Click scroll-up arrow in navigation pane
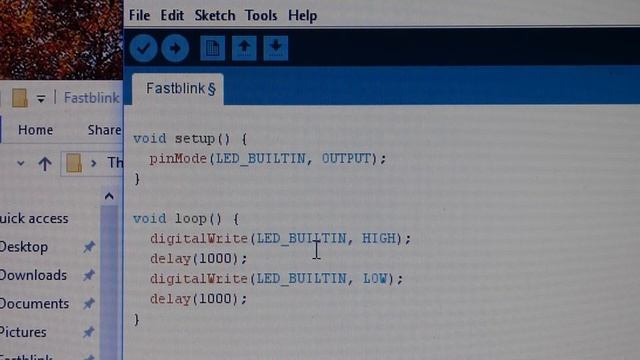Image resolution: width=640 pixels, height=360 pixels. [x=109, y=196]
